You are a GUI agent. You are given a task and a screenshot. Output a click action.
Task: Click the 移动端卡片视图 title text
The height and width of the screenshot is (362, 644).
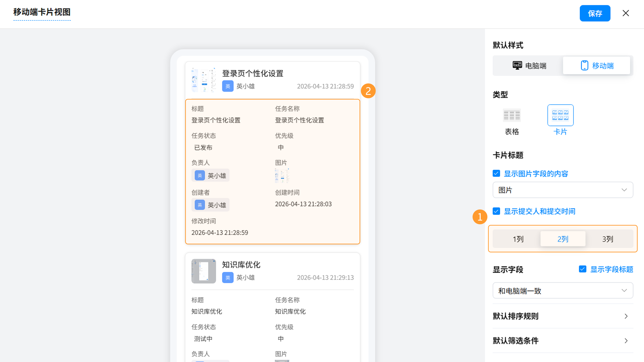[x=42, y=12]
